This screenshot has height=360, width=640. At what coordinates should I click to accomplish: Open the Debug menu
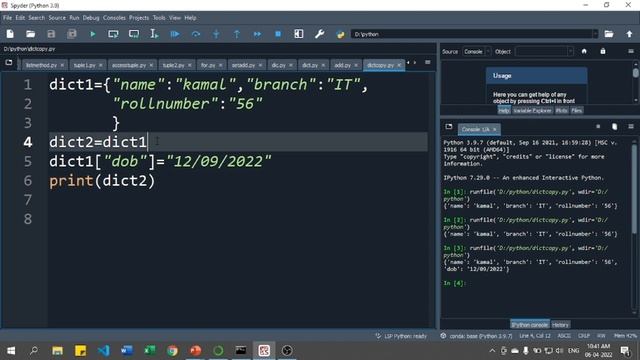click(x=91, y=18)
